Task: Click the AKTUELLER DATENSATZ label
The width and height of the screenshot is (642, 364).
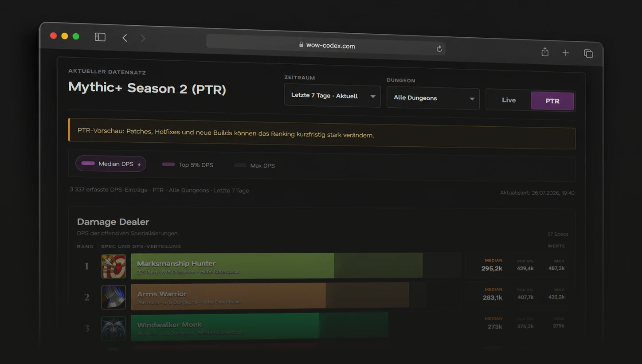Action: (107, 72)
